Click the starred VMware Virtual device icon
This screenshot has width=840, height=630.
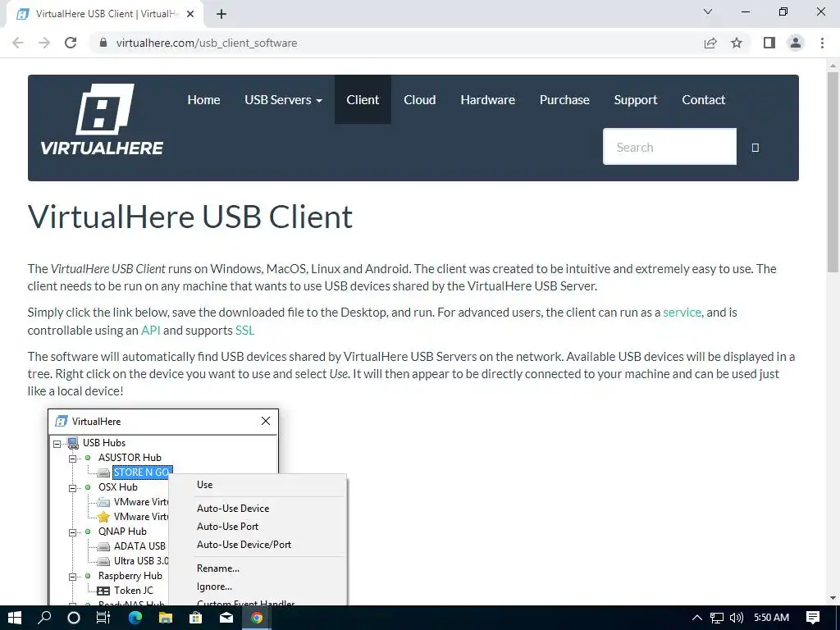pos(103,517)
